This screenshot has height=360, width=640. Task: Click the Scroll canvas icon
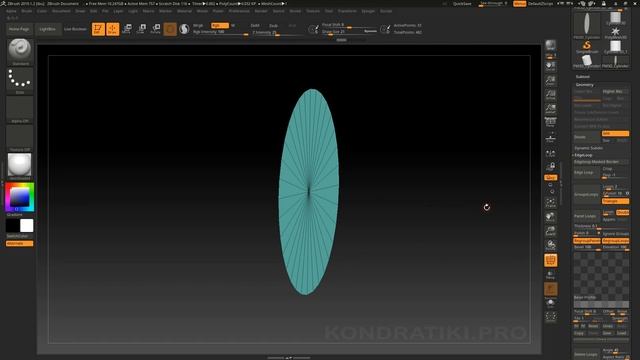click(551, 67)
